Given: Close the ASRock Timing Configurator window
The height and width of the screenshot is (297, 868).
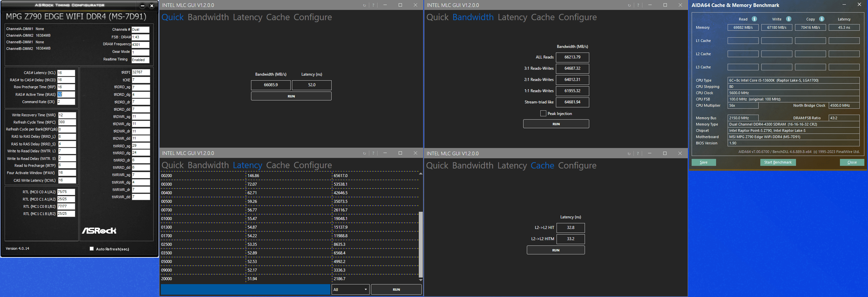Looking at the screenshot, I should pos(152,6).
